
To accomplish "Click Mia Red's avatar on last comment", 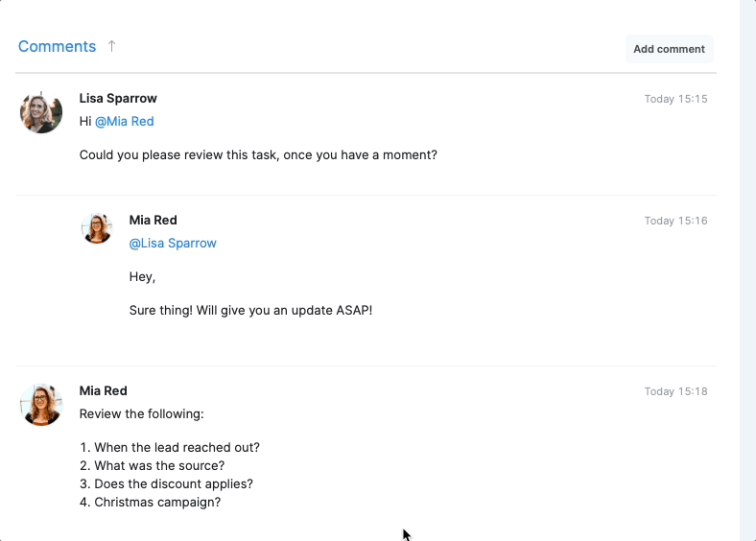I will coord(41,405).
